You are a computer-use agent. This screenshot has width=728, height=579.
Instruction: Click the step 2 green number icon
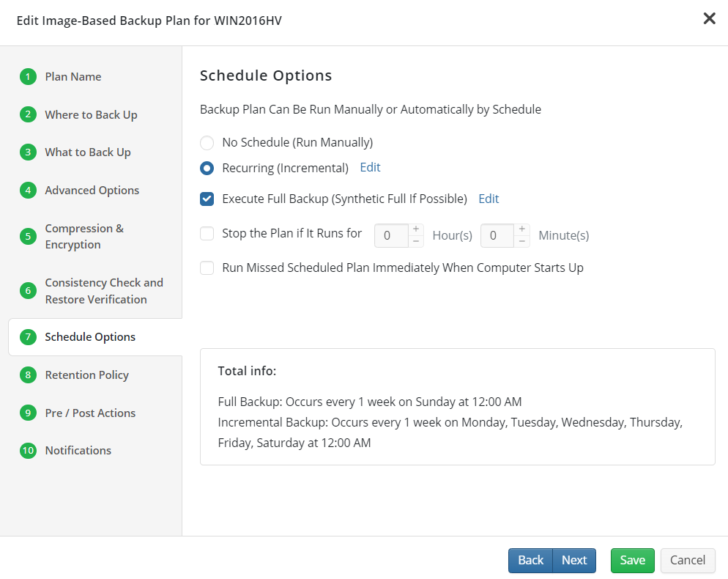28,114
